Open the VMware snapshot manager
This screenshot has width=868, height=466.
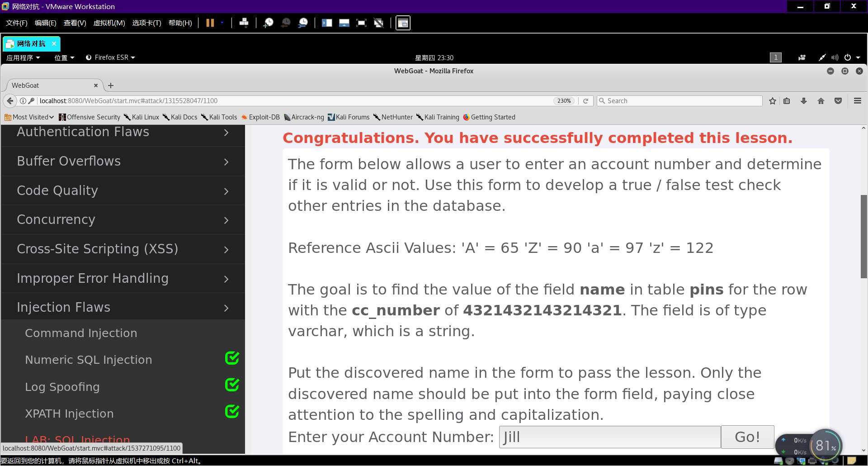tap(303, 23)
